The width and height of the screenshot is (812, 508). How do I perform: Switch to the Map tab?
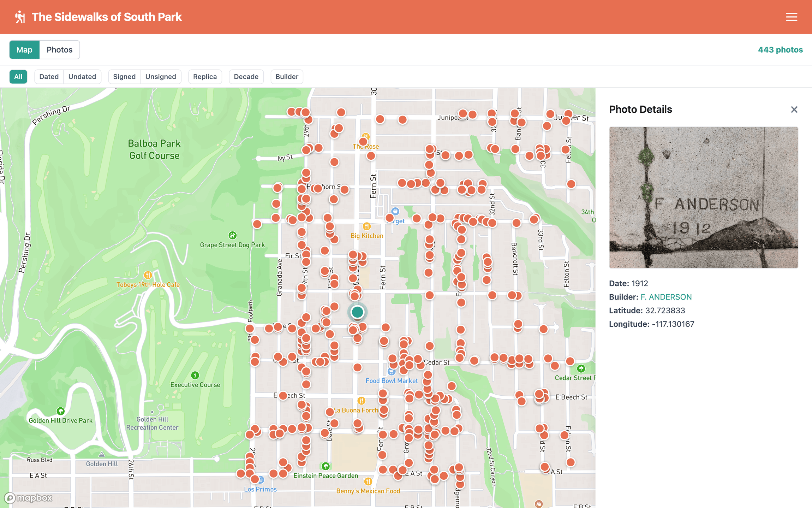24,50
